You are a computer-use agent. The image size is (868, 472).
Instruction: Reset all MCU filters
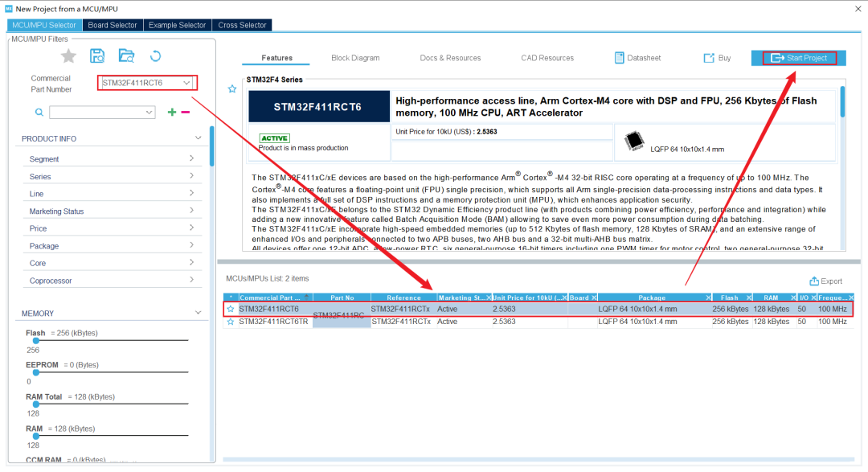[x=156, y=55]
